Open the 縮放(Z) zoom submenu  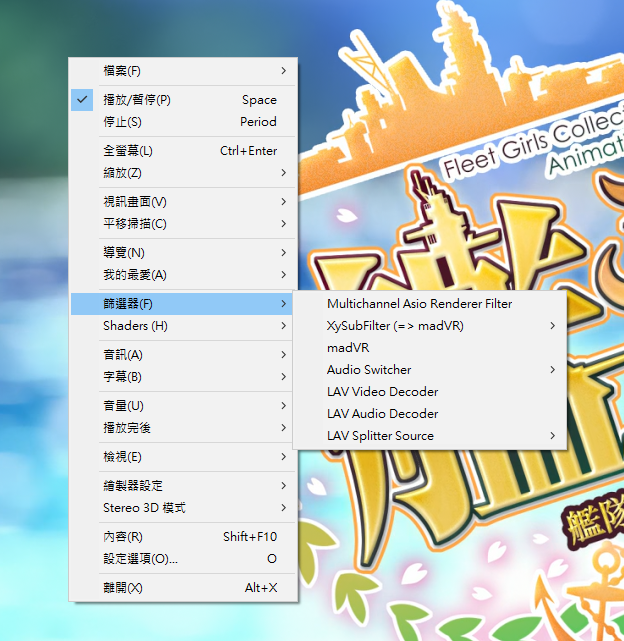click(183, 173)
